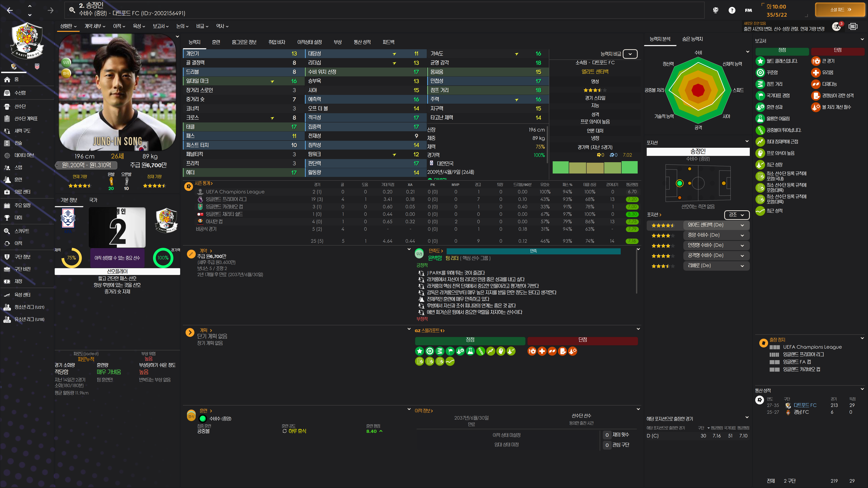
Task: Switch to the 통산 성적 tab
Action: click(x=362, y=42)
